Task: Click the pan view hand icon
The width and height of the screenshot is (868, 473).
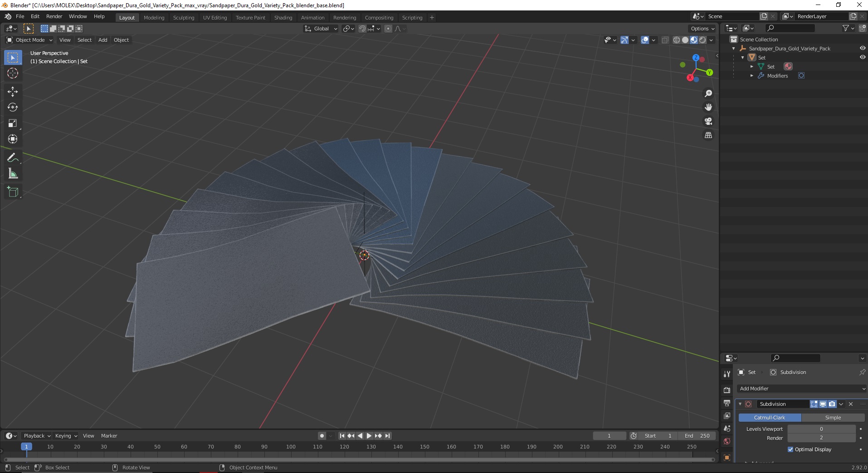Action: pyautogui.click(x=708, y=107)
